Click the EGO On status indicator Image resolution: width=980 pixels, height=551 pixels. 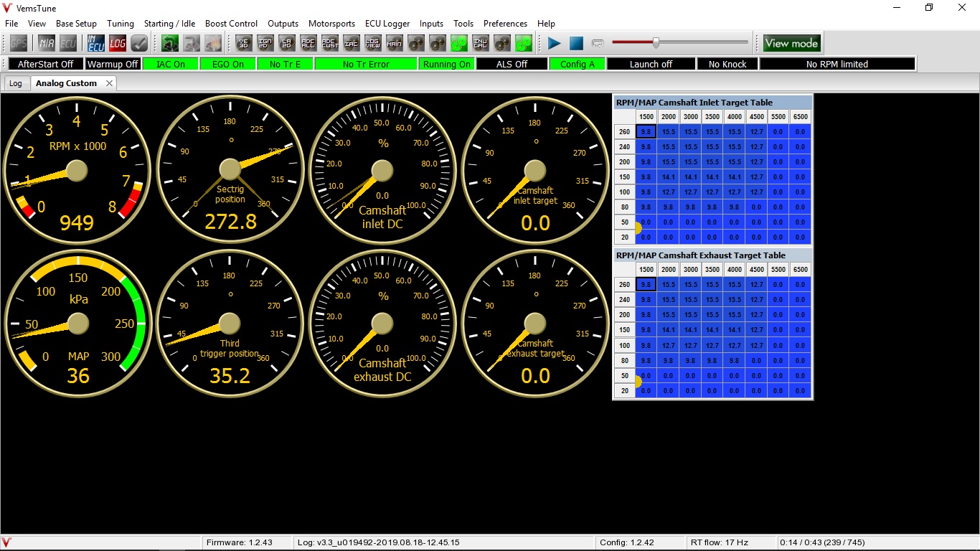point(227,64)
